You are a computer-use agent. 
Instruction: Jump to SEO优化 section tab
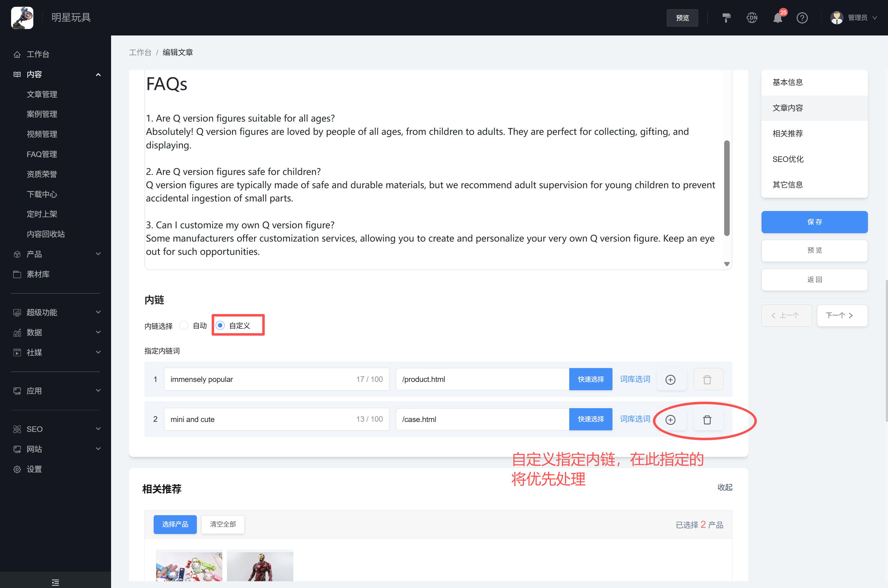click(x=788, y=159)
